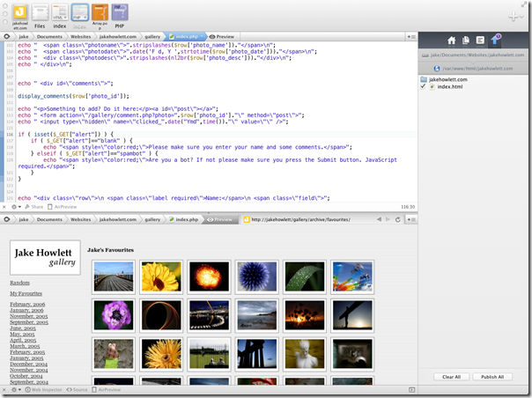
Task: Toggle the index.html publish checkbox
Action: coord(423,86)
